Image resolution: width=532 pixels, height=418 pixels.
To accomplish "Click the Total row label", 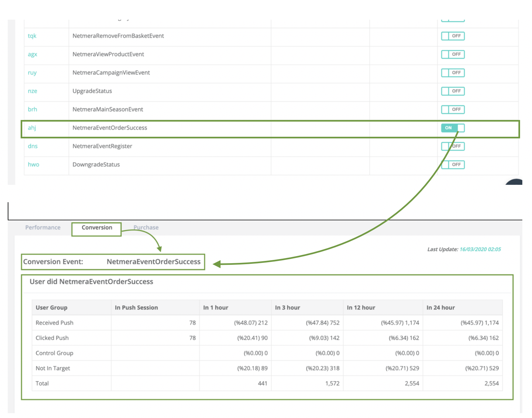I will tap(42, 383).
